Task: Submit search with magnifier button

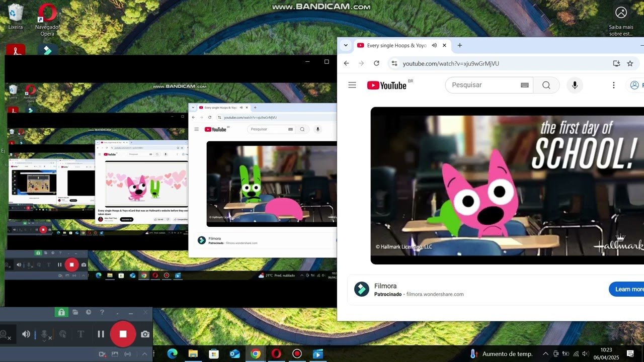Action: pyautogui.click(x=546, y=85)
